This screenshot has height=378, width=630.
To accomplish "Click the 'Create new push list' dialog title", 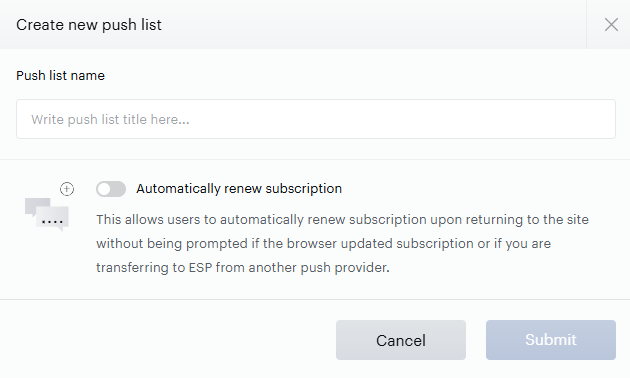I will point(89,25).
